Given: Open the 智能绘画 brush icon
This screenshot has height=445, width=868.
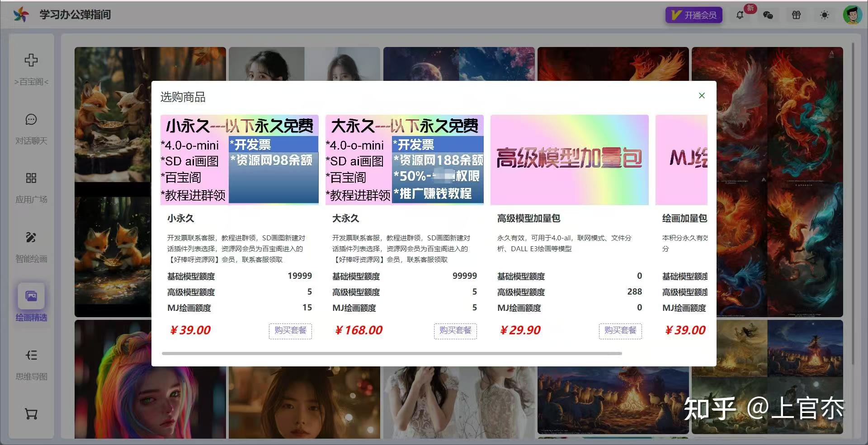Looking at the screenshot, I should coord(31,237).
